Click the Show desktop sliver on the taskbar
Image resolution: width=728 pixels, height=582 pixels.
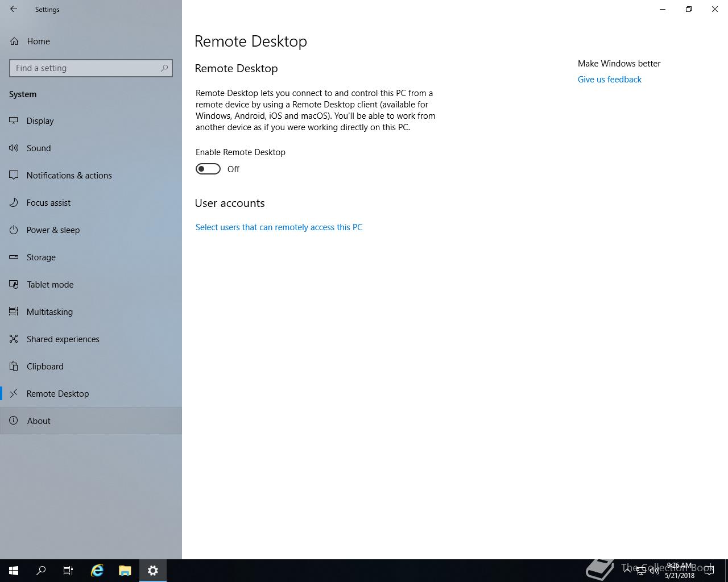tap(726, 571)
